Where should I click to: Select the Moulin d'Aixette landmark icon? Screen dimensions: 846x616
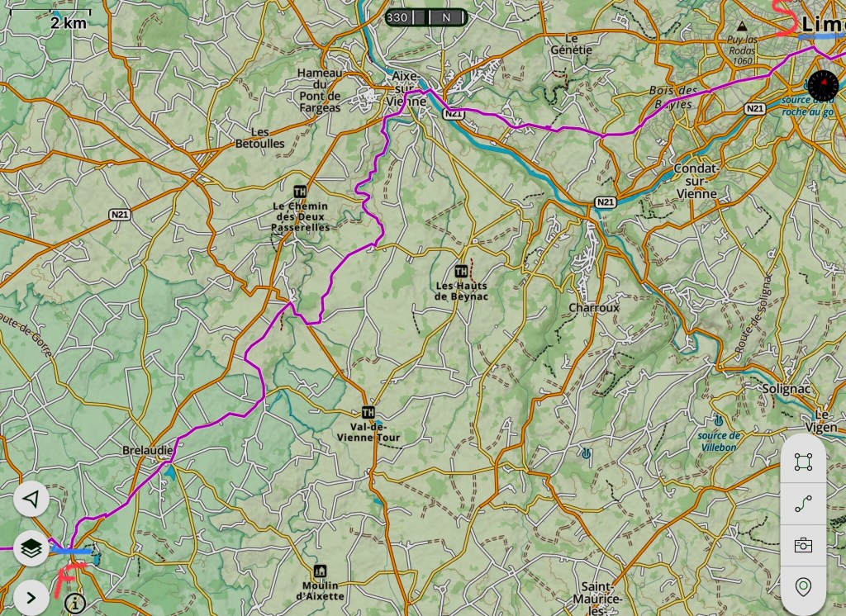(x=320, y=571)
